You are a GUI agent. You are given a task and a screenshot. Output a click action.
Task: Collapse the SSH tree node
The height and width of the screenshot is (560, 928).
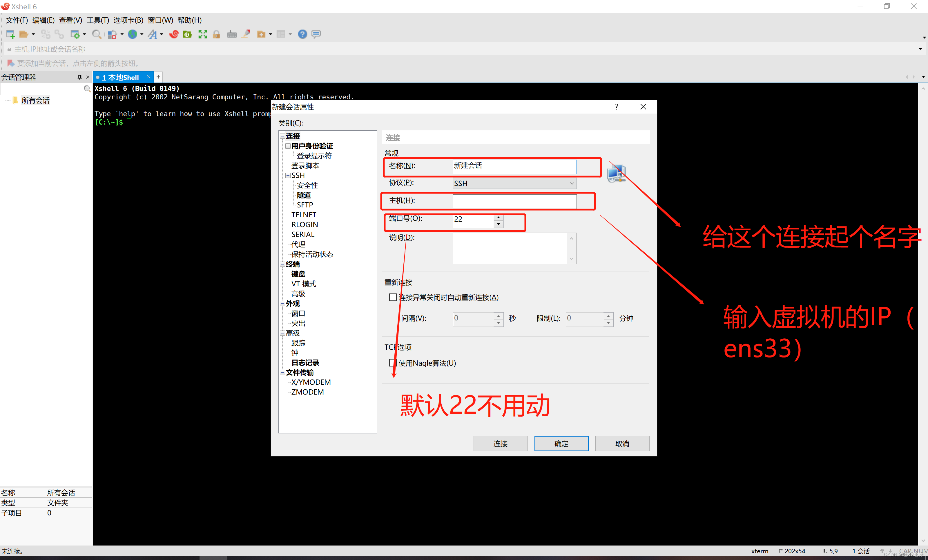[x=288, y=175]
